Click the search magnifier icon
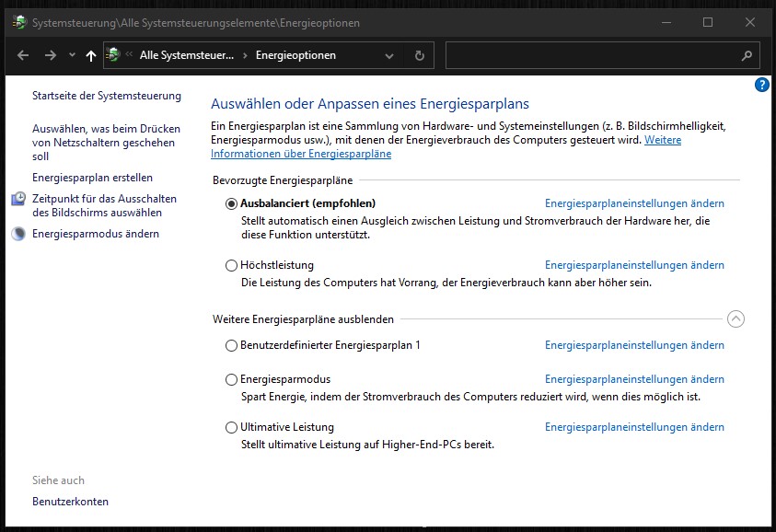 tap(747, 56)
